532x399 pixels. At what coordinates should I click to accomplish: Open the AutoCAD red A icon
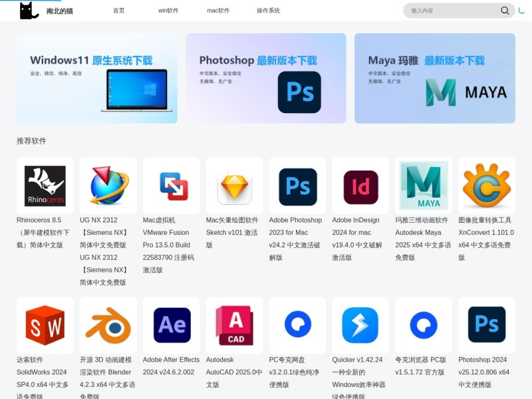(235, 325)
